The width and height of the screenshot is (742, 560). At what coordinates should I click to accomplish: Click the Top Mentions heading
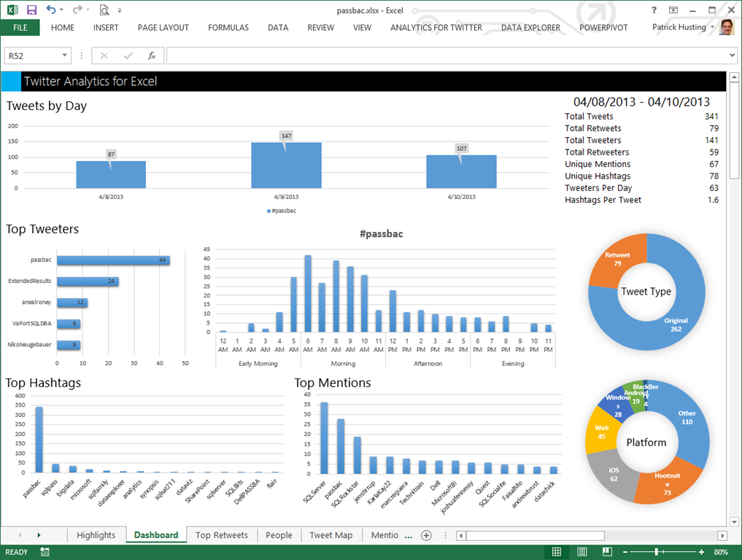332,383
